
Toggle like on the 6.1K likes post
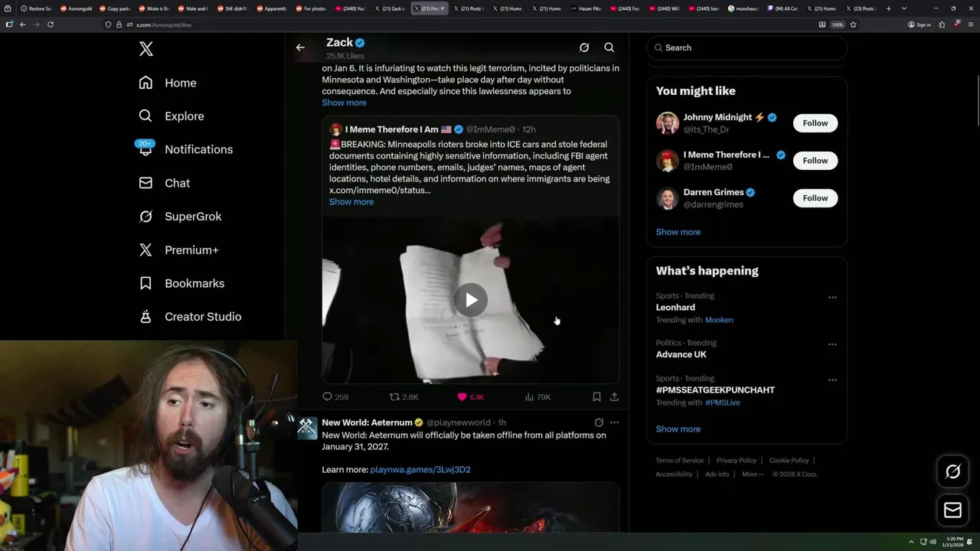pos(470,397)
